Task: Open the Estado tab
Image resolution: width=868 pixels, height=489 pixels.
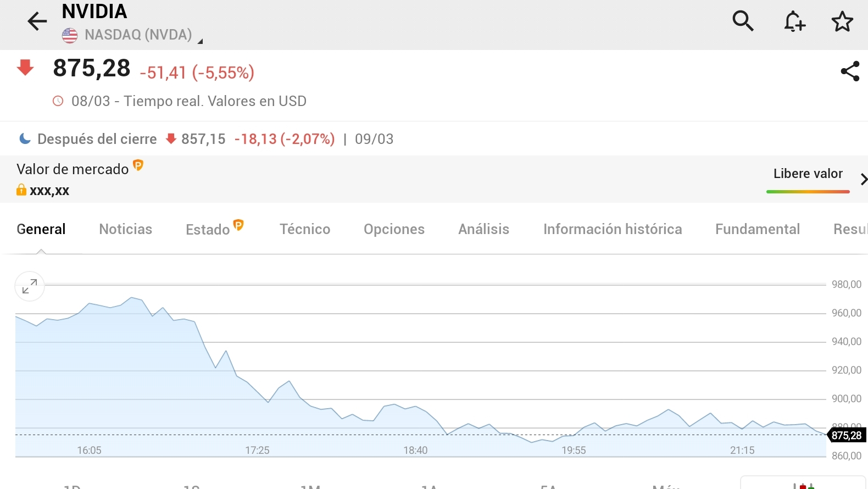Action: tap(208, 230)
